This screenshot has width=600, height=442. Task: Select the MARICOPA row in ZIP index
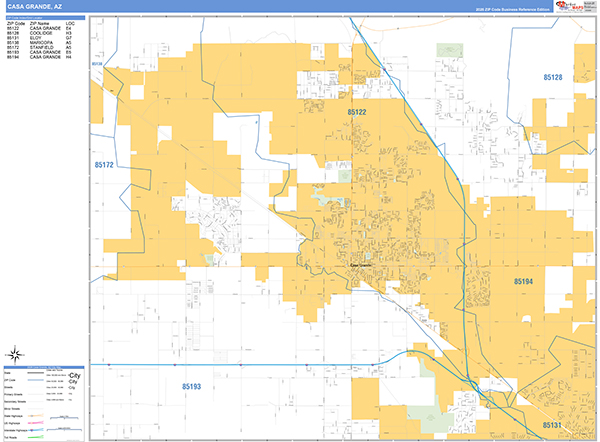[45, 43]
